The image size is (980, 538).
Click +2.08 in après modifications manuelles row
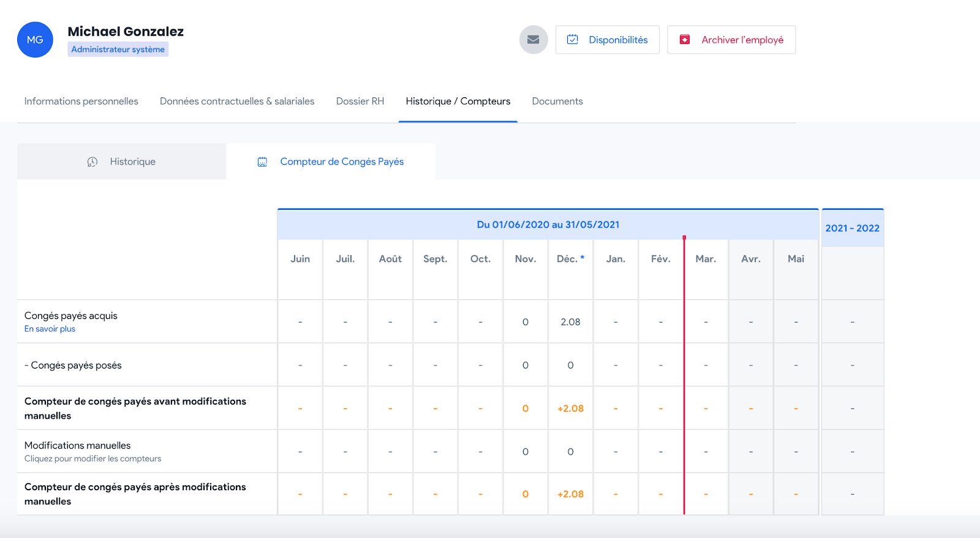coord(570,495)
